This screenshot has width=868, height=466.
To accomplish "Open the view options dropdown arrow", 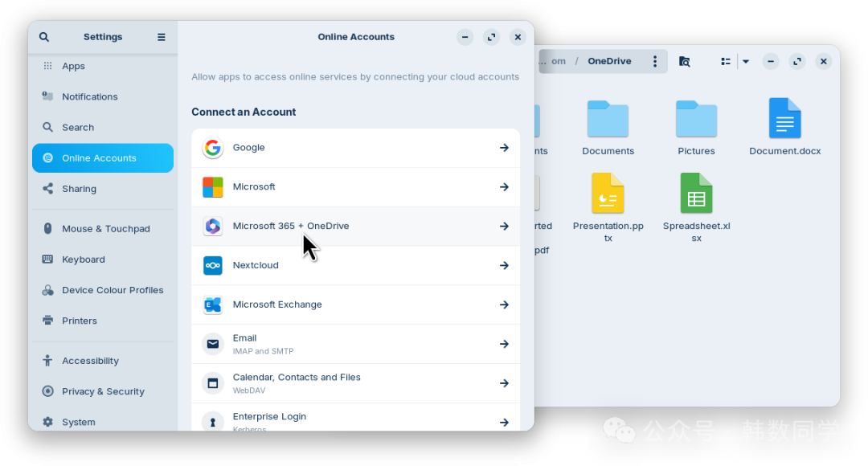I will 745,61.
